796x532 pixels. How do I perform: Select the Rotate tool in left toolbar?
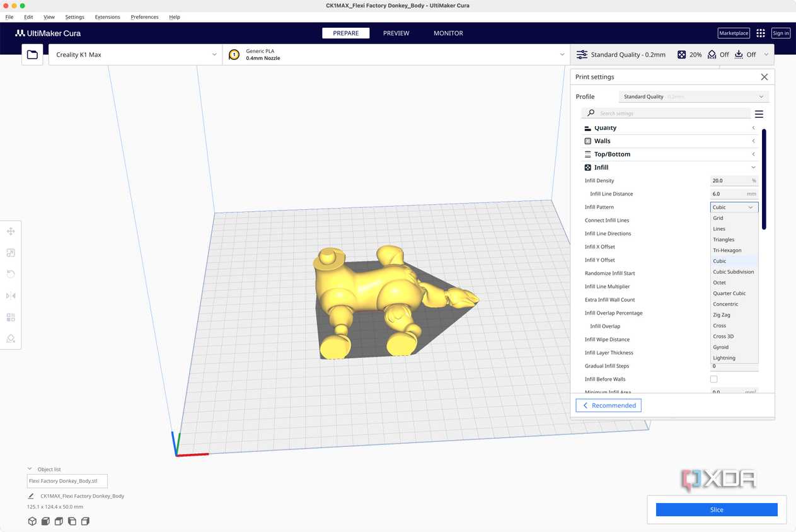coord(11,274)
